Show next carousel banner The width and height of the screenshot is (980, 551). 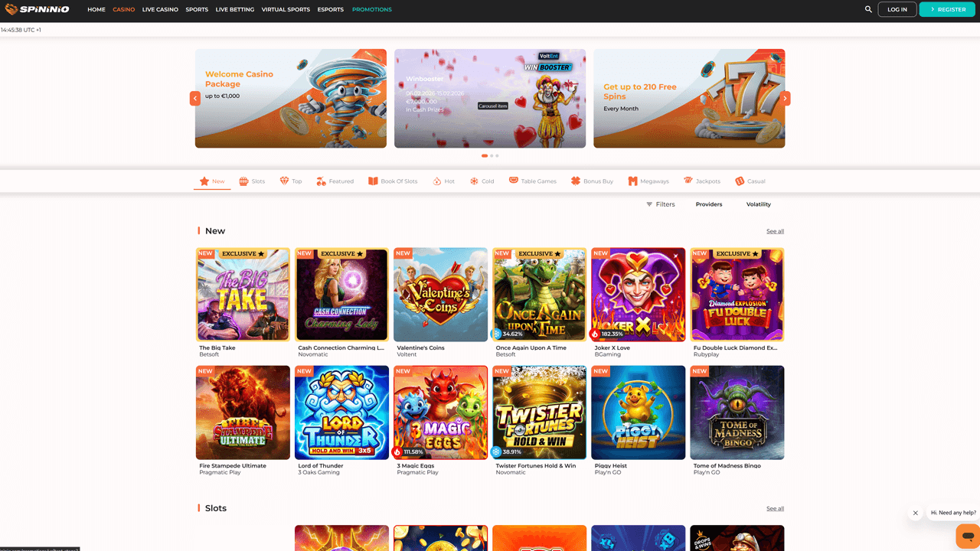coord(786,98)
